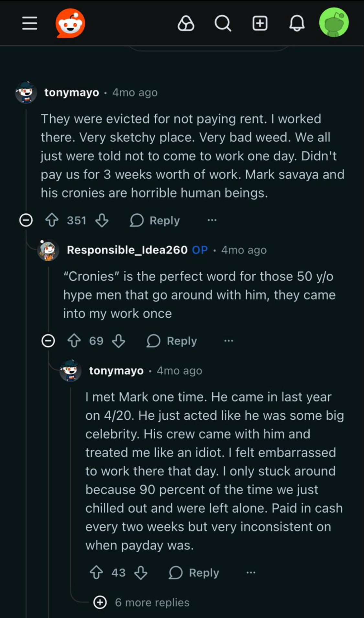Open the green user profile avatar

334,23
